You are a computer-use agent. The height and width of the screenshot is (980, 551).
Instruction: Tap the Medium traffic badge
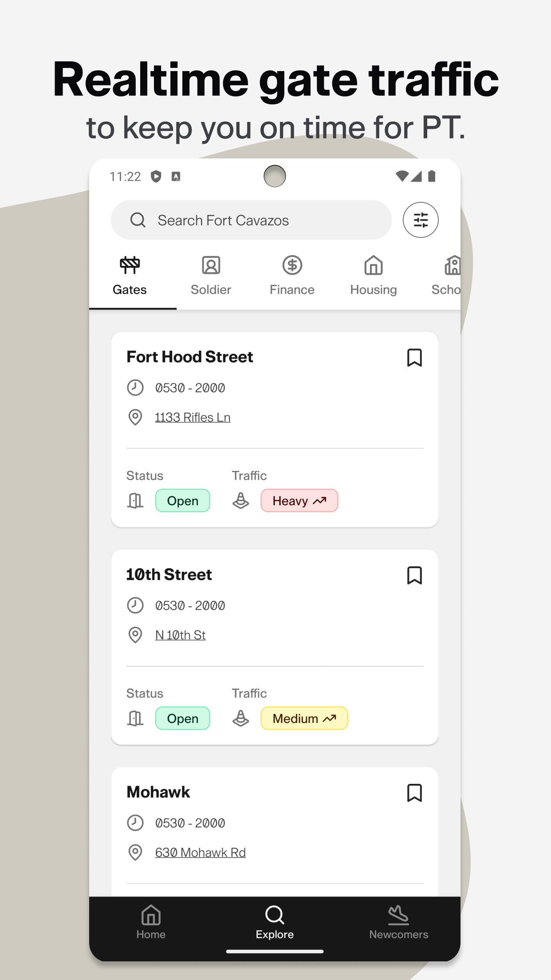point(304,718)
